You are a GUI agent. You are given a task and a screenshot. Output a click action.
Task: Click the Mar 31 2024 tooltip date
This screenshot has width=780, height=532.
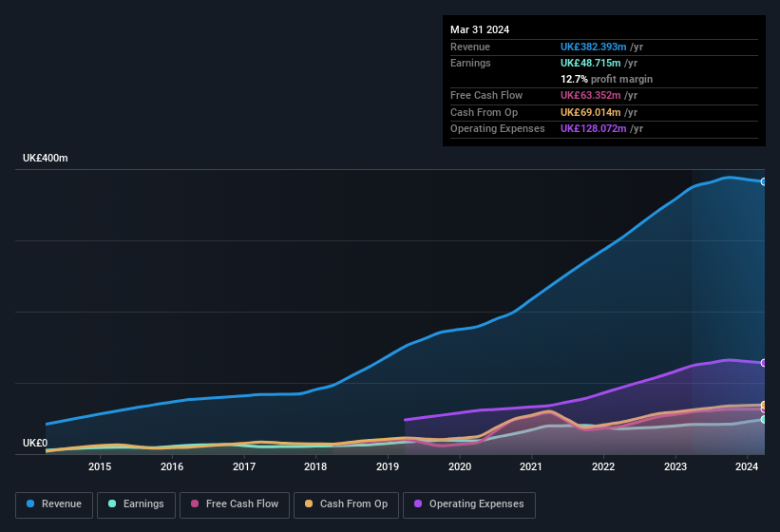click(480, 29)
